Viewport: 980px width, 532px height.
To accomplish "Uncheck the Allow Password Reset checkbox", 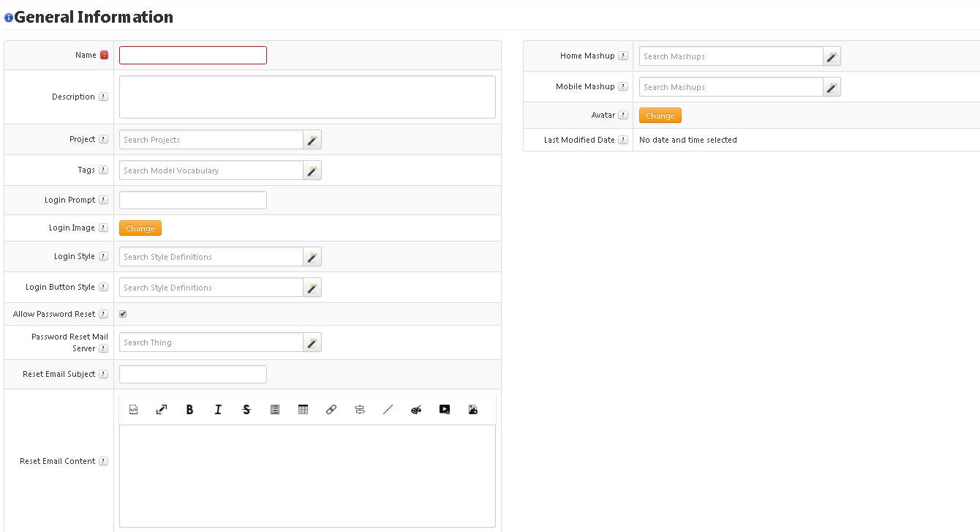I will (x=123, y=314).
